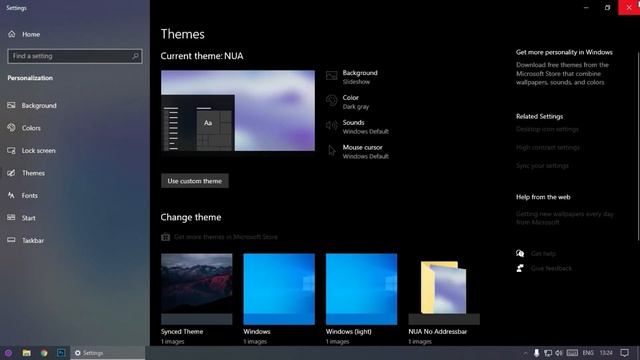
Task: Focus the Find a setting box
Action: pos(75,56)
